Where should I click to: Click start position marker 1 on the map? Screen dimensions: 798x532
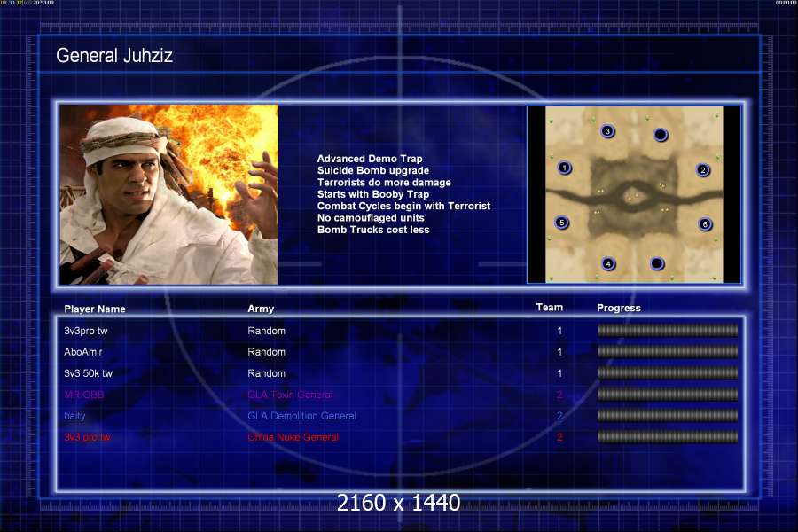point(564,168)
